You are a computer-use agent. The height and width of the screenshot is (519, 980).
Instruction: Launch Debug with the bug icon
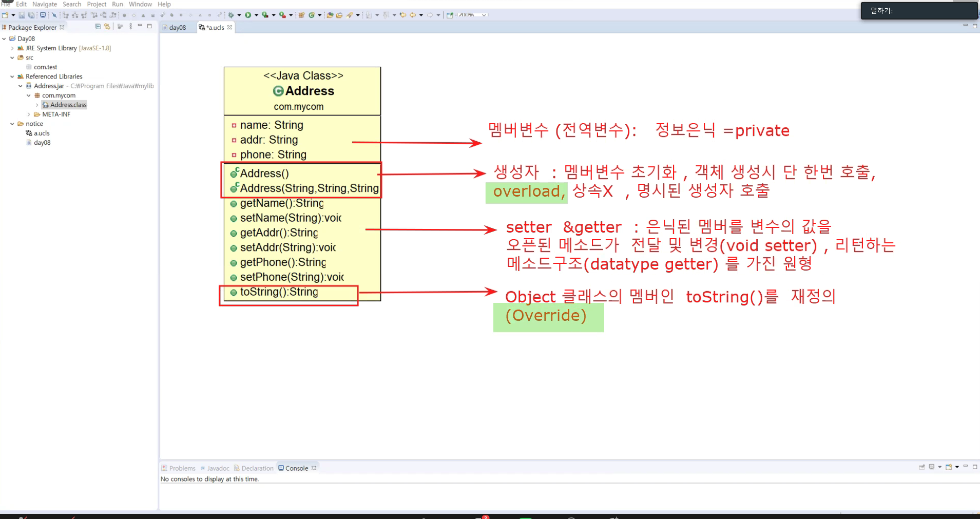[231, 15]
